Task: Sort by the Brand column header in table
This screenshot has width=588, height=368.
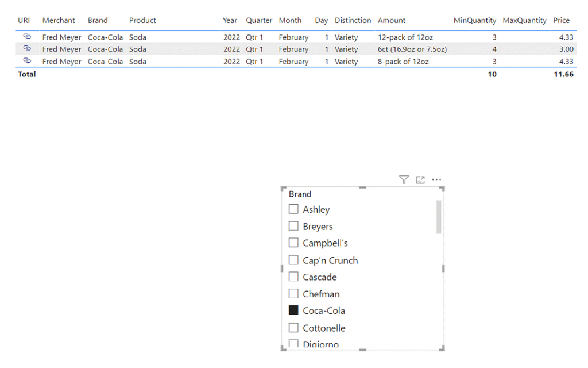Action: tap(98, 20)
